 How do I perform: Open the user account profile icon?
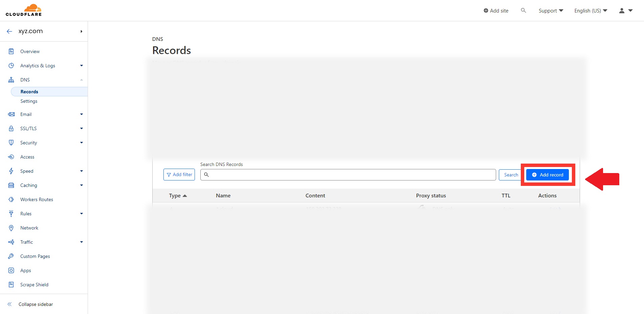tap(622, 11)
